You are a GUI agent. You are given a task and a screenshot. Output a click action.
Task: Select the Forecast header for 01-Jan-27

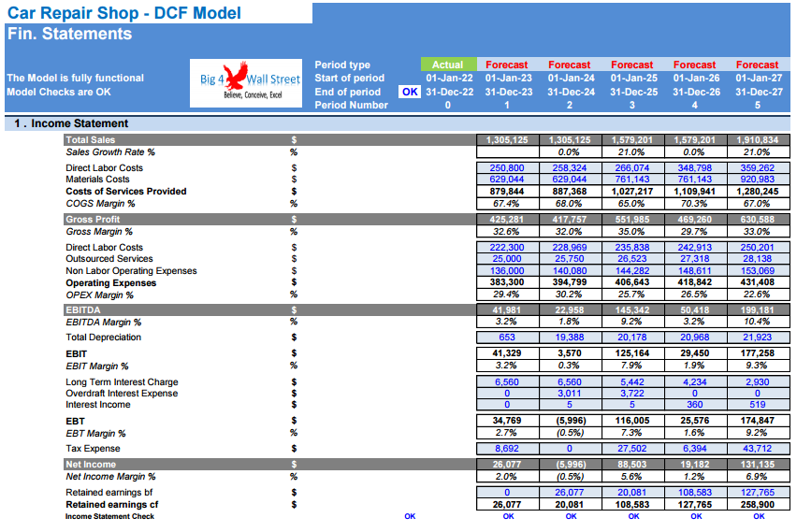coord(758,65)
